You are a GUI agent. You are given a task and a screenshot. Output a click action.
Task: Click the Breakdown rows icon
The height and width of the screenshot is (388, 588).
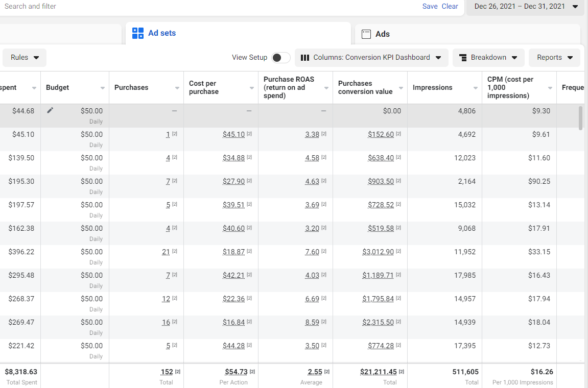463,58
